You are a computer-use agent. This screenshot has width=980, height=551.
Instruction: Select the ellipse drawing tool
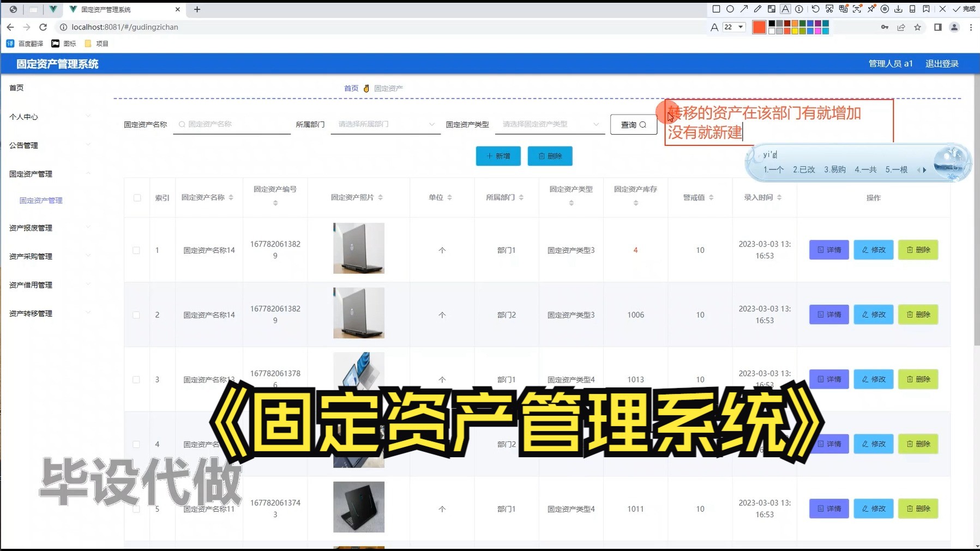click(730, 9)
